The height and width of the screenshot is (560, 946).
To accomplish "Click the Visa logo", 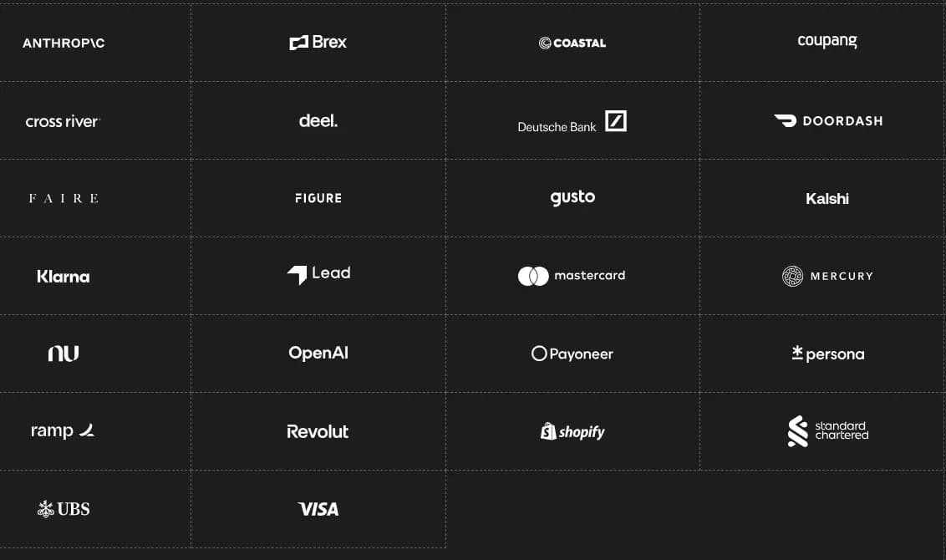I will click(x=318, y=509).
